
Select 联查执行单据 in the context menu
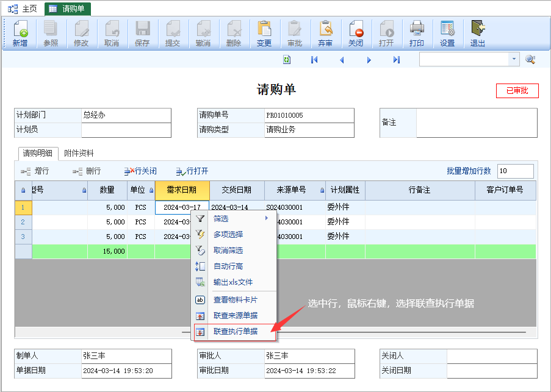pos(235,332)
